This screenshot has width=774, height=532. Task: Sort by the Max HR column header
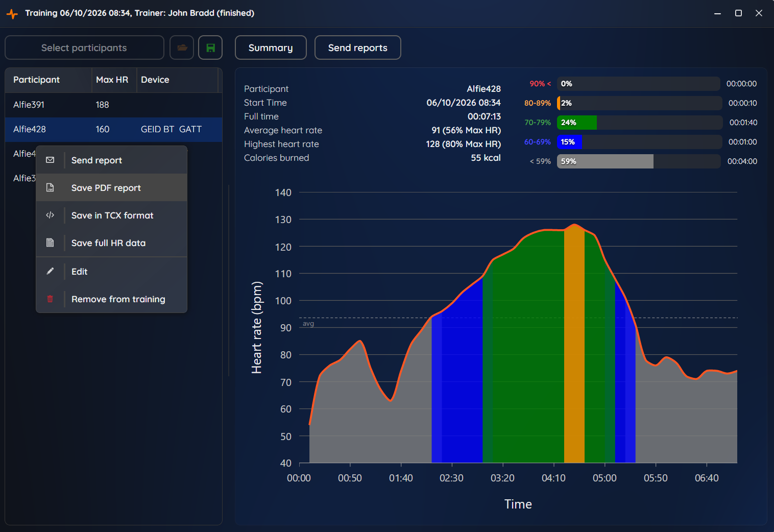(x=114, y=80)
